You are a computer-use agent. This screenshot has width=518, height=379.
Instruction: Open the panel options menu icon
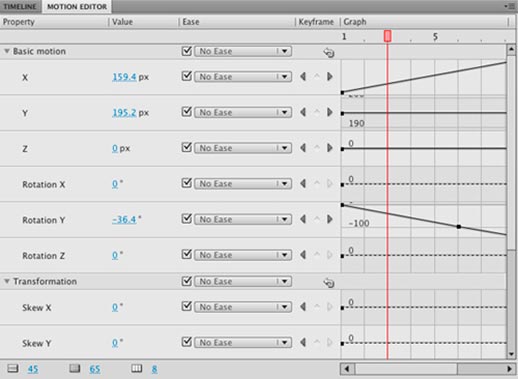tap(510, 6)
